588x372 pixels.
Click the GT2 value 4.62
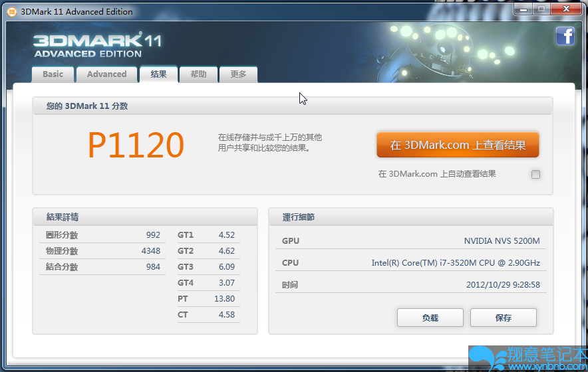coord(227,250)
